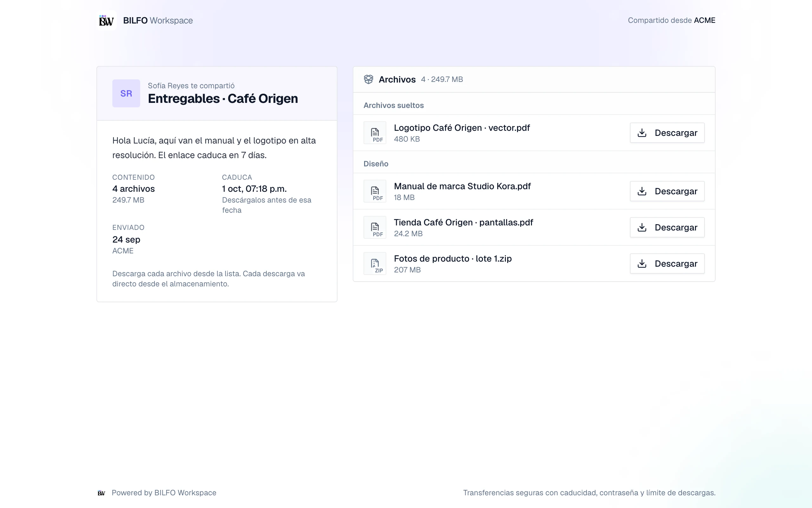812x508 pixels.
Task: Click the 480 KB file size
Action: click(x=407, y=139)
